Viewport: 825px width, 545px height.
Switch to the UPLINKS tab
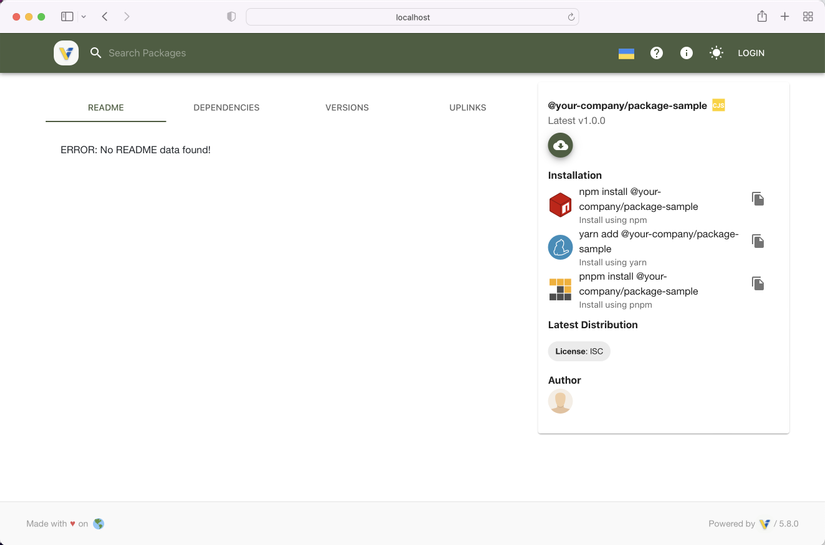(x=468, y=107)
